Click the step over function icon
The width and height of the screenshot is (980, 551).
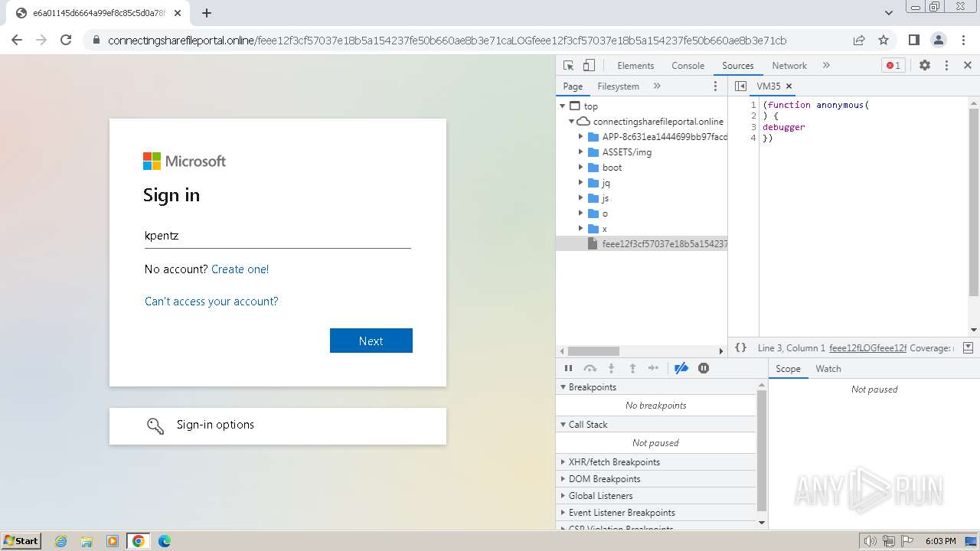pos(590,368)
